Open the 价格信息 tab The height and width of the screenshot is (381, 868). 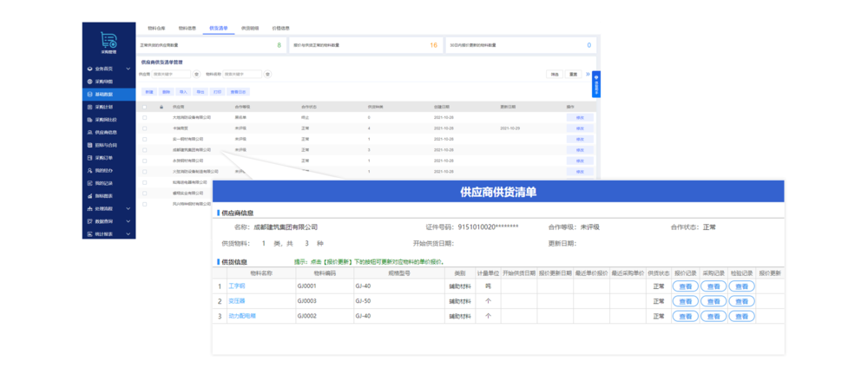280,28
